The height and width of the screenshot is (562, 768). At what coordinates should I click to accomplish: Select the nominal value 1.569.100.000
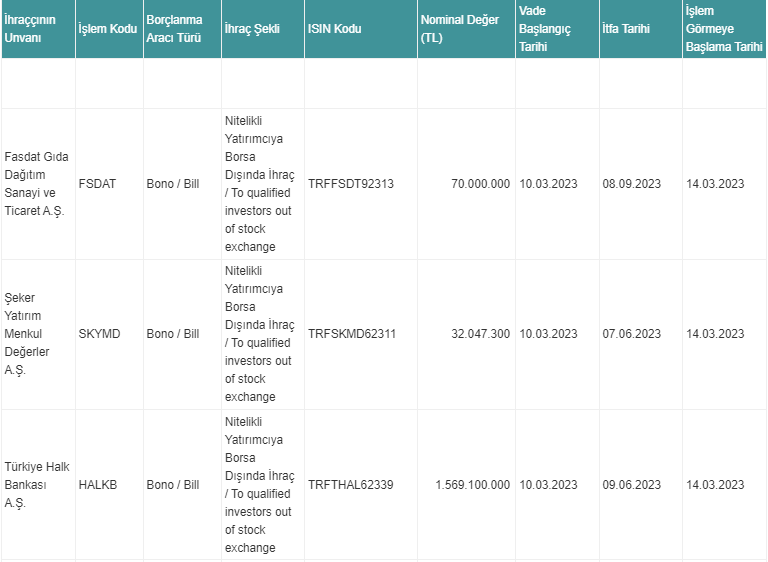coord(473,485)
